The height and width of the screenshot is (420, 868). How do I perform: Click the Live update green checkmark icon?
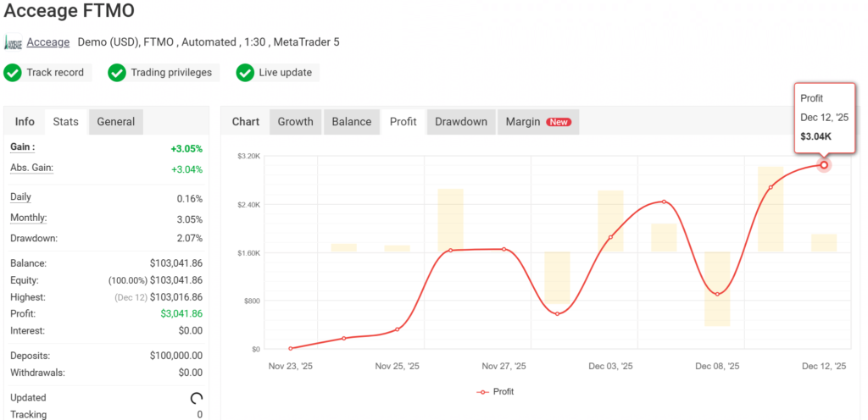tap(245, 73)
